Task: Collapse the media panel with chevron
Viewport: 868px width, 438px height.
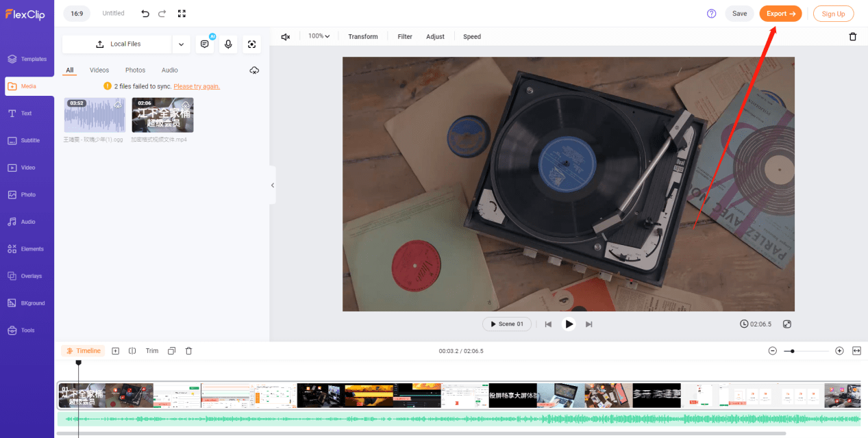Action: (x=272, y=185)
